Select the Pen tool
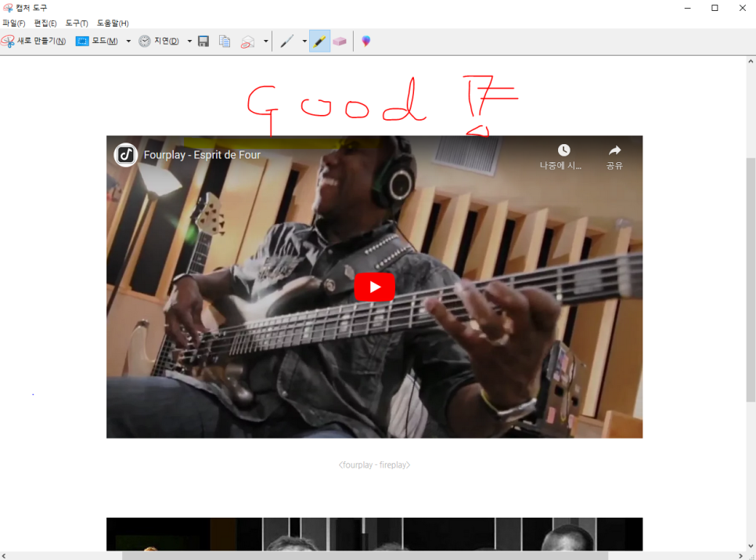This screenshot has width=756, height=560. click(x=287, y=42)
